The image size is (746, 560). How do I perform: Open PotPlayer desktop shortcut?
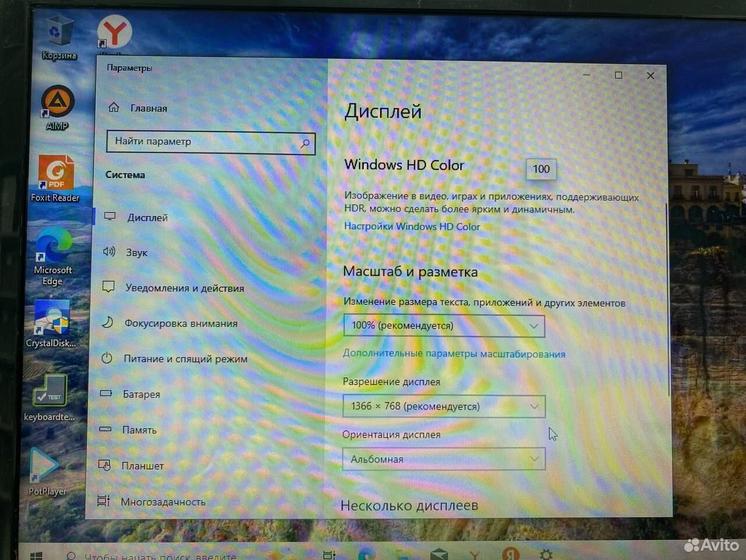point(46,466)
